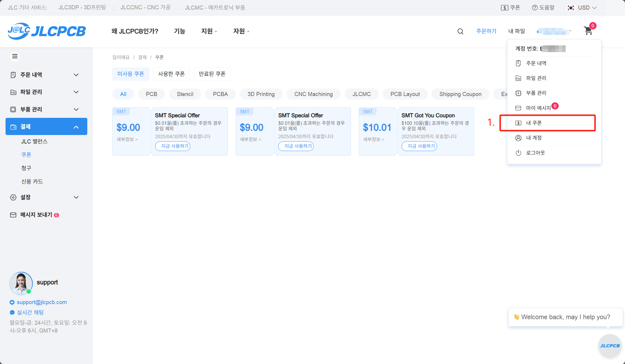Select the JLCMC coupon filter

click(x=361, y=94)
